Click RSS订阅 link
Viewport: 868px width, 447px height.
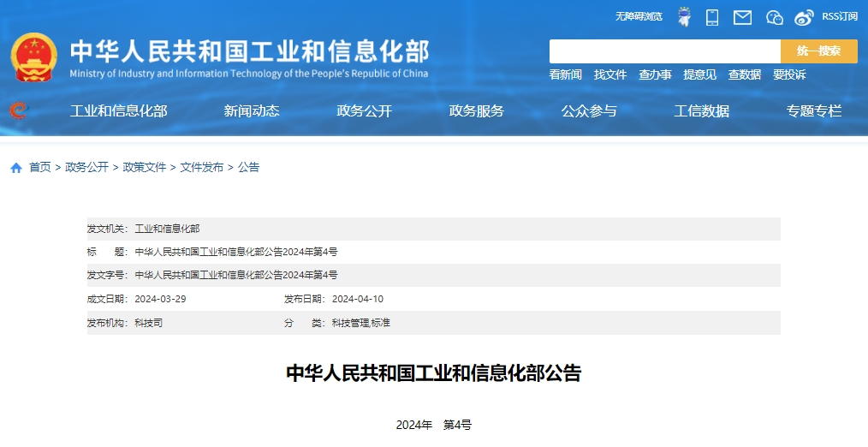pos(840,16)
